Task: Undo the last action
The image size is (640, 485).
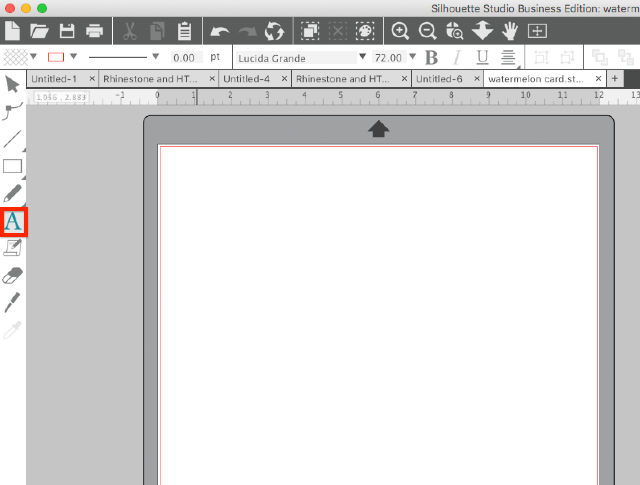Action: point(220,31)
